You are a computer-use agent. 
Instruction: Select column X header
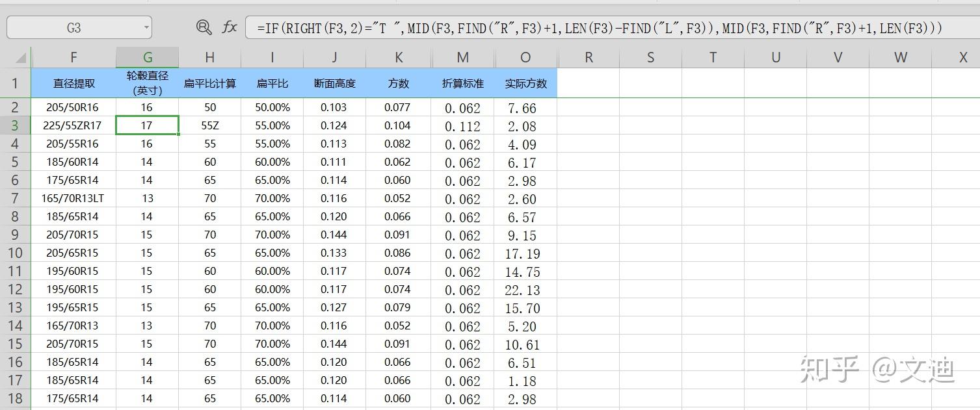click(963, 57)
